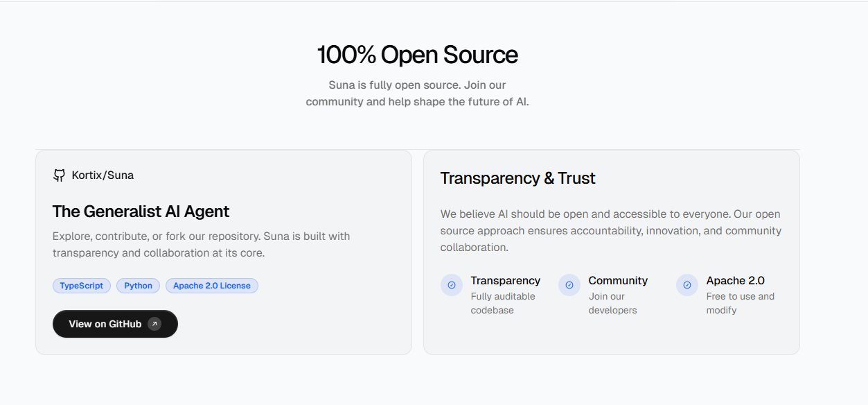Click the Apache 2.0 feature label
This screenshot has width=868, height=405.
[x=736, y=281]
